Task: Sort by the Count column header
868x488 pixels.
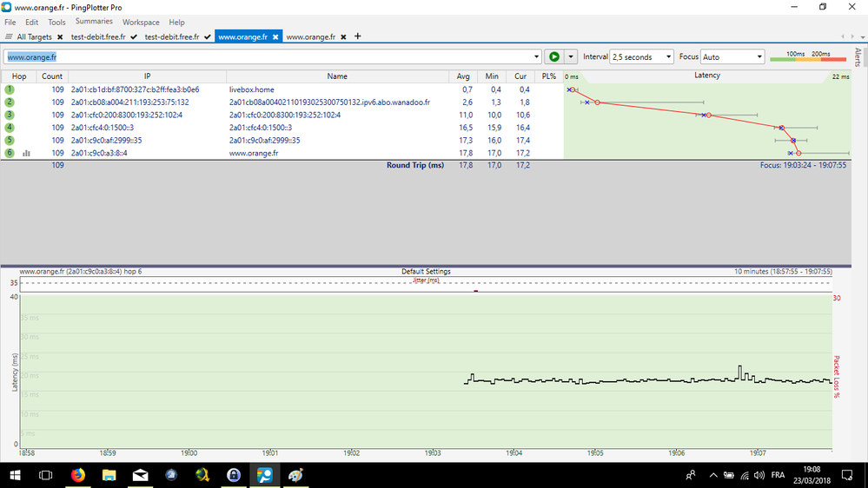Action: pos(52,76)
